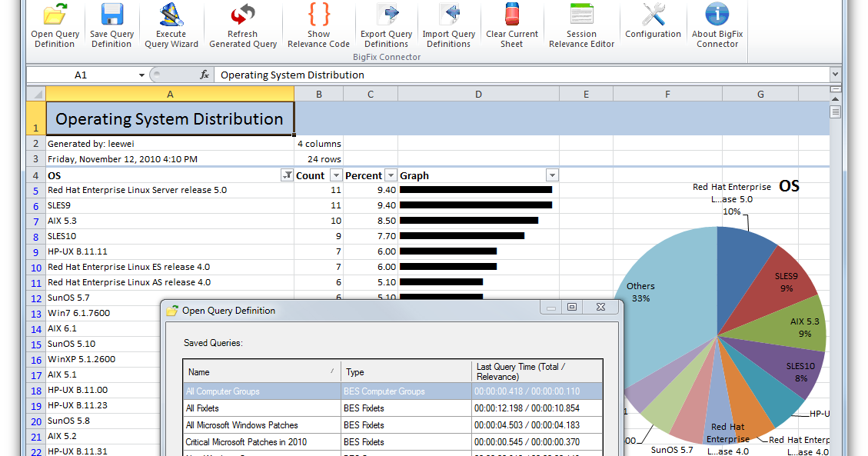Expand the Name Box dropdown arrow
The height and width of the screenshot is (456, 868).
point(141,75)
